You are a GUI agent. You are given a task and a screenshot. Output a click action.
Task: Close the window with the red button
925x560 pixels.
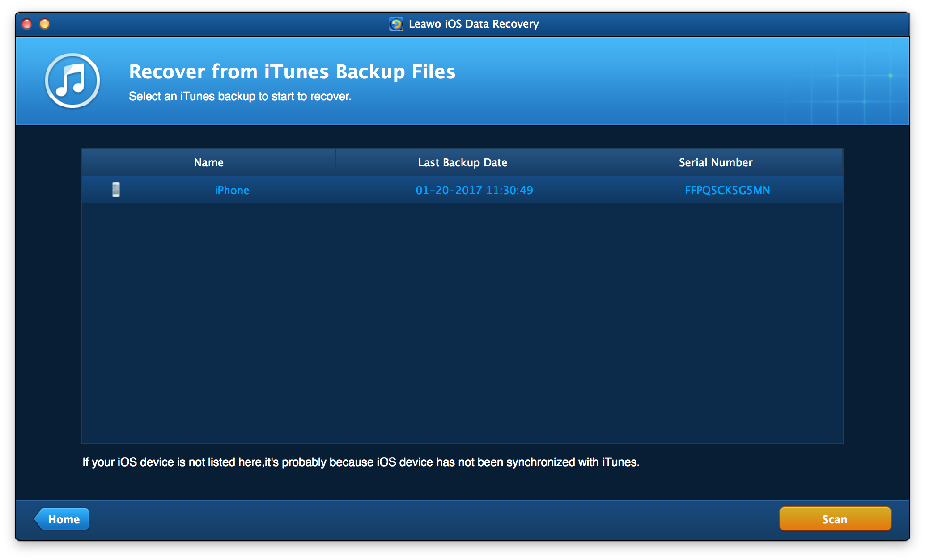click(27, 24)
